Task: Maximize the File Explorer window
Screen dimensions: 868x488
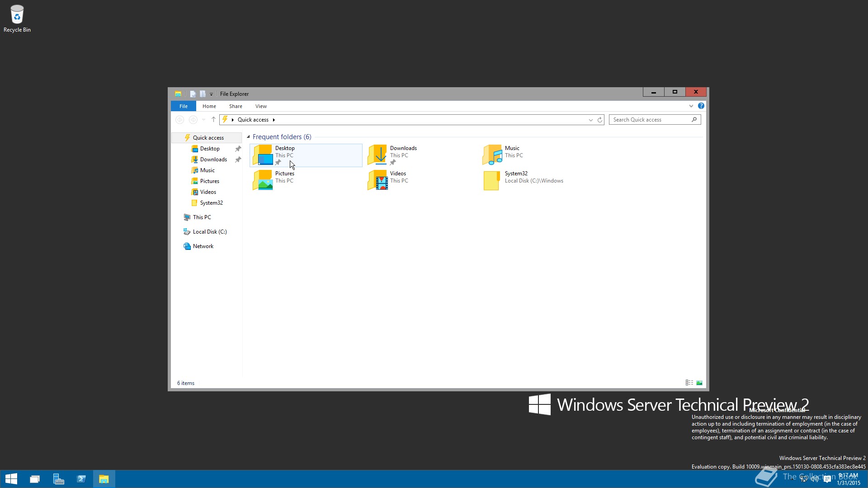Action: click(x=675, y=92)
